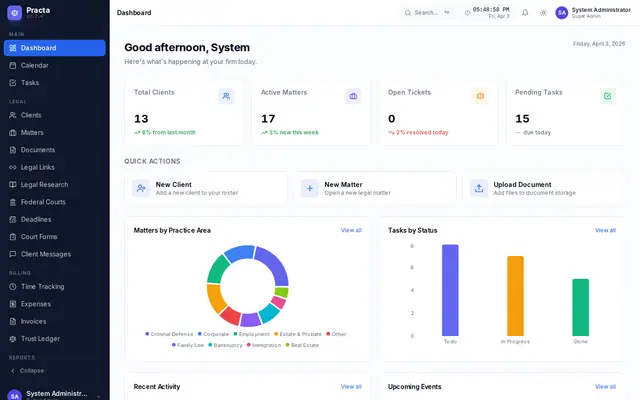Image resolution: width=640 pixels, height=400 pixels.
Task: View all Tasks by Status
Action: pyautogui.click(x=605, y=230)
